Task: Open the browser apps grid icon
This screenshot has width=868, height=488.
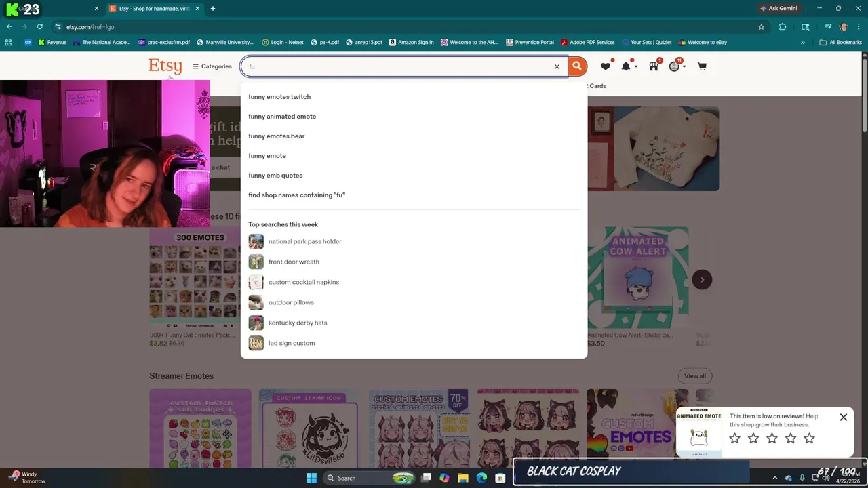Action: (x=8, y=42)
